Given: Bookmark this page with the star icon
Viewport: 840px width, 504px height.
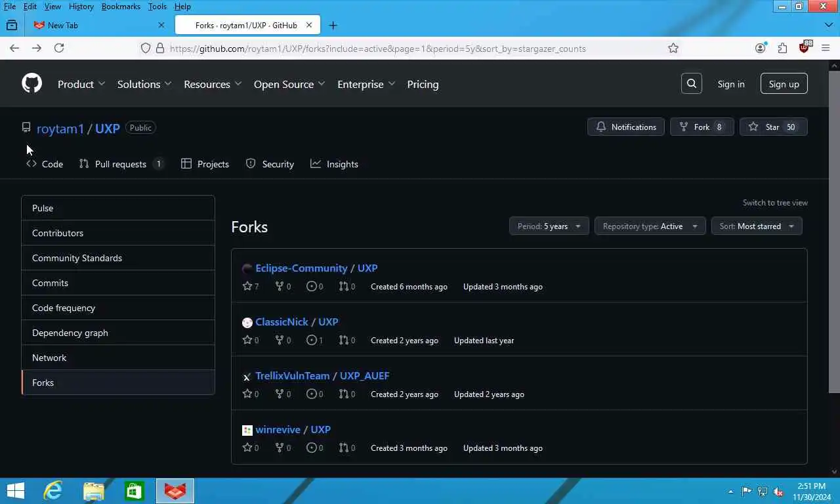Looking at the screenshot, I should [x=673, y=48].
